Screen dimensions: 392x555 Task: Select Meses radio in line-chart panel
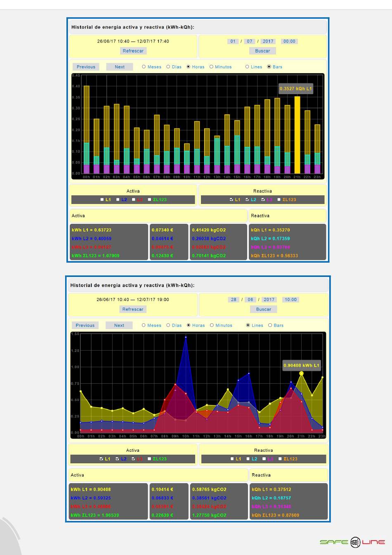pyautogui.click(x=144, y=325)
